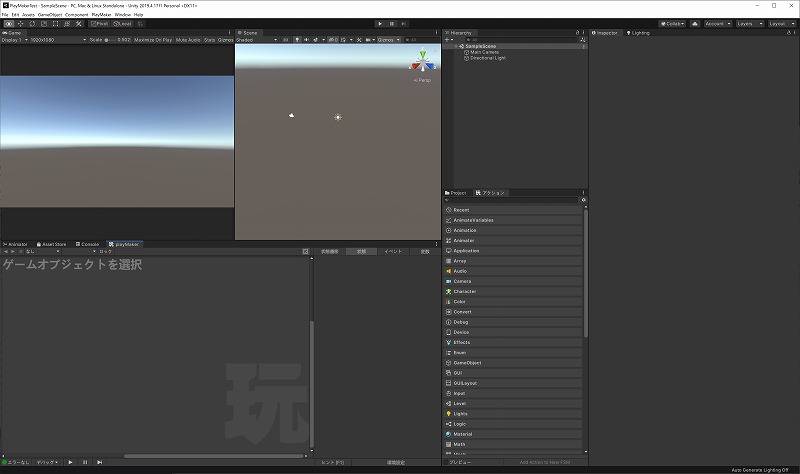Toggle Pivot/Center handle position

click(99, 23)
